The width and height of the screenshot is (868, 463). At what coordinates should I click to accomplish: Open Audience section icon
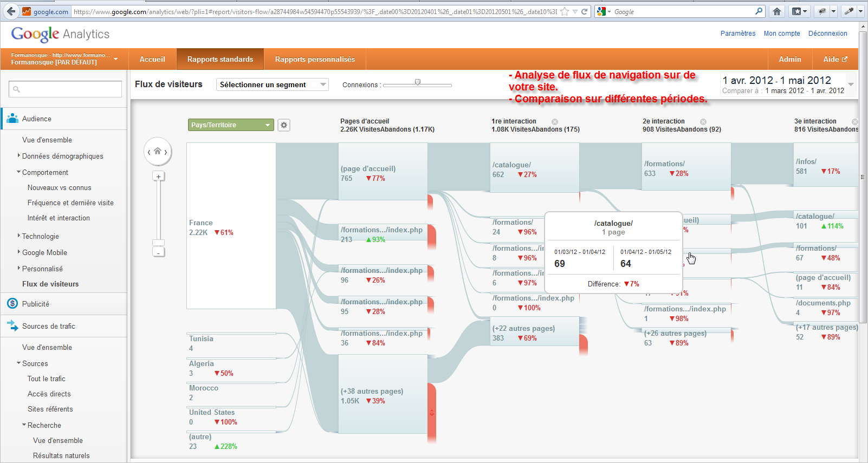coord(12,119)
